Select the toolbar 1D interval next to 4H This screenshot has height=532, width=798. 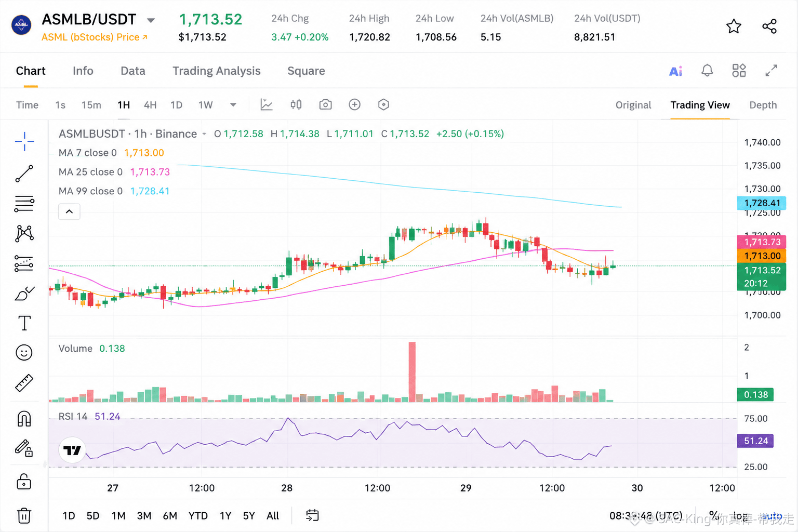tap(177, 105)
